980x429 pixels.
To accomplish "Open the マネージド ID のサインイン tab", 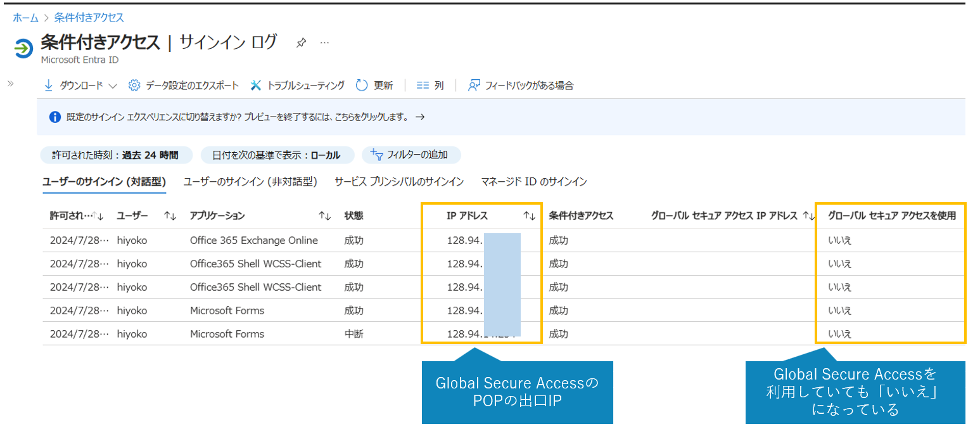I will pos(534,182).
